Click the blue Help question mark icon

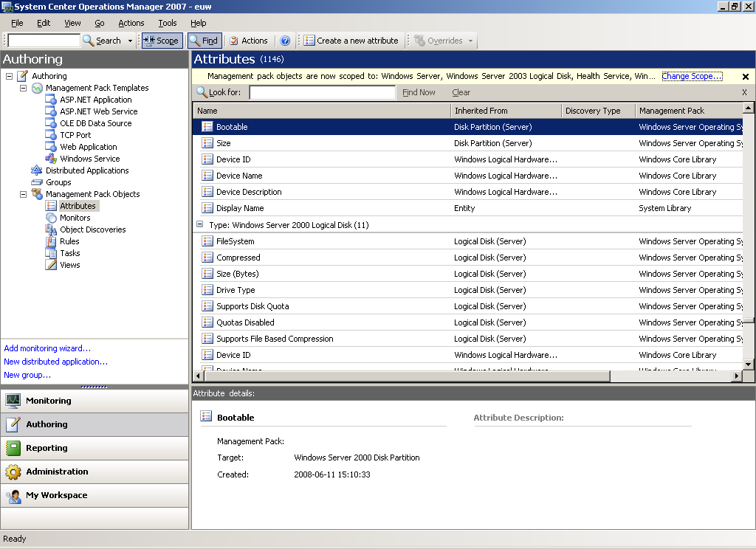point(285,41)
